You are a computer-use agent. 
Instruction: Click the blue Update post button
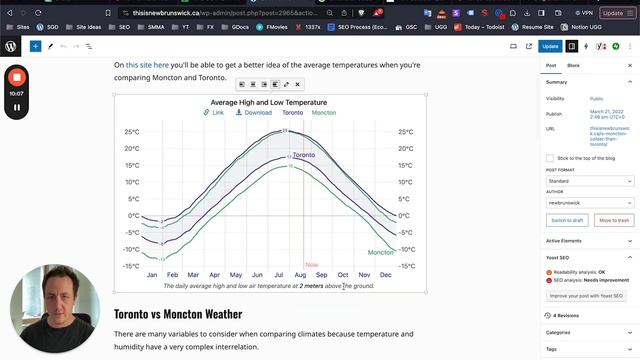click(x=550, y=47)
